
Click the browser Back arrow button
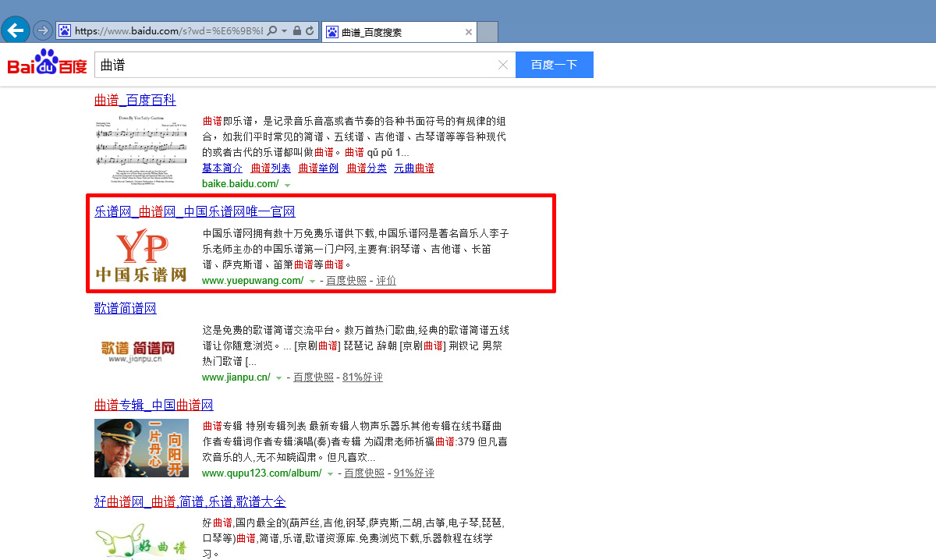16,30
